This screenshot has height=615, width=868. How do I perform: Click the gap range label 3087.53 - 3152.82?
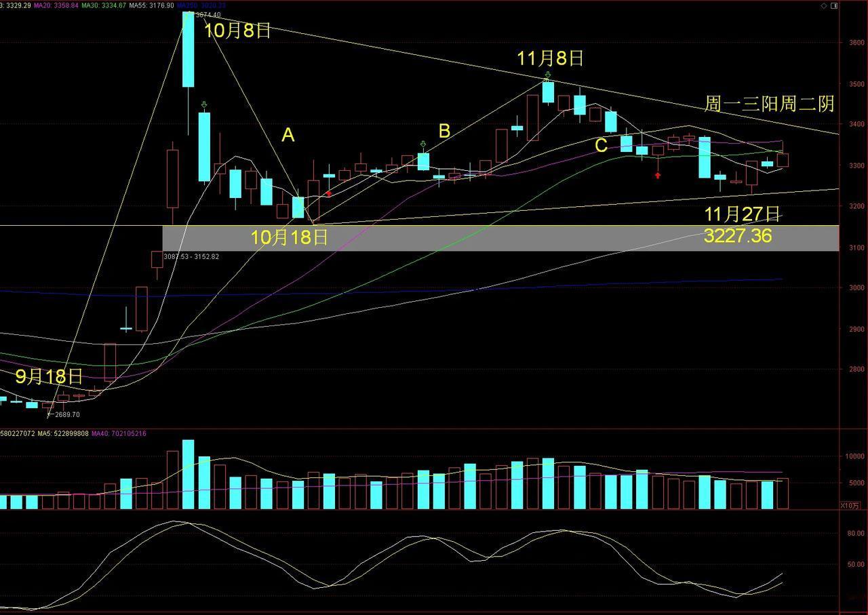[191, 256]
